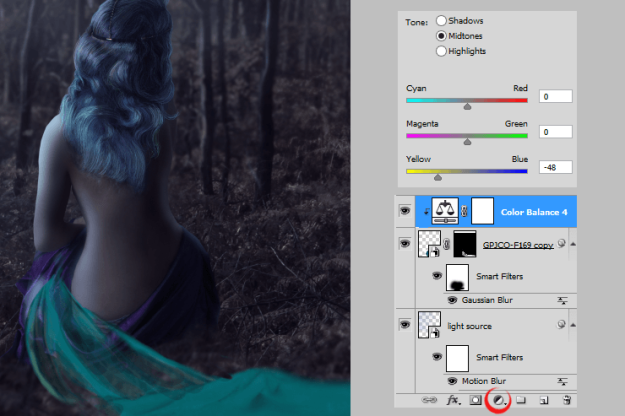Click the Color Balance 4 mask link icon
The image size is (625, 416).
point(464,211)
